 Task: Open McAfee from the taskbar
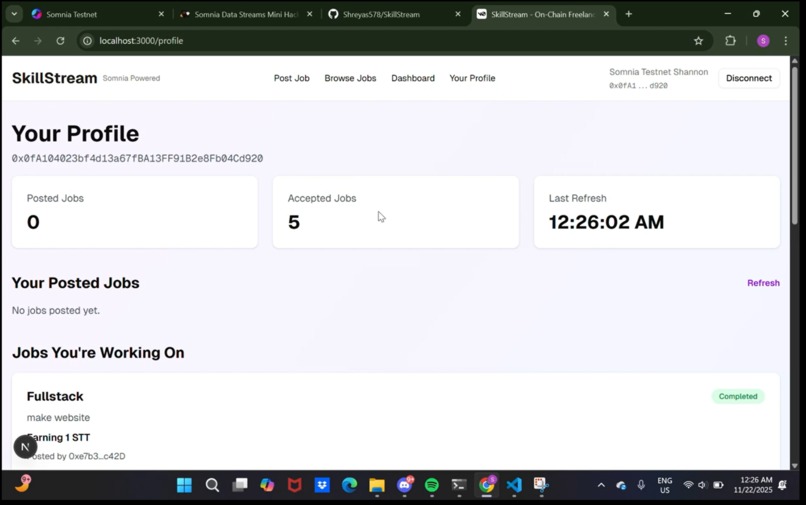tap(295, 485)
